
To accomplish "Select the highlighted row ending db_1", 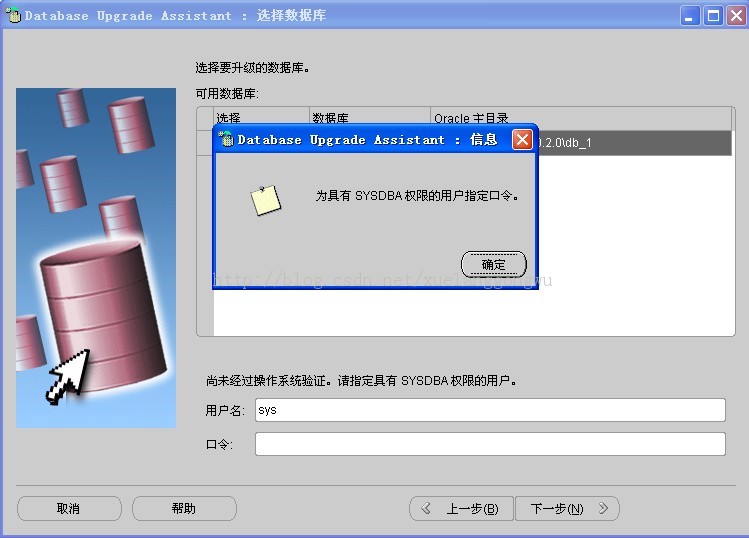I will coord(634,143).
